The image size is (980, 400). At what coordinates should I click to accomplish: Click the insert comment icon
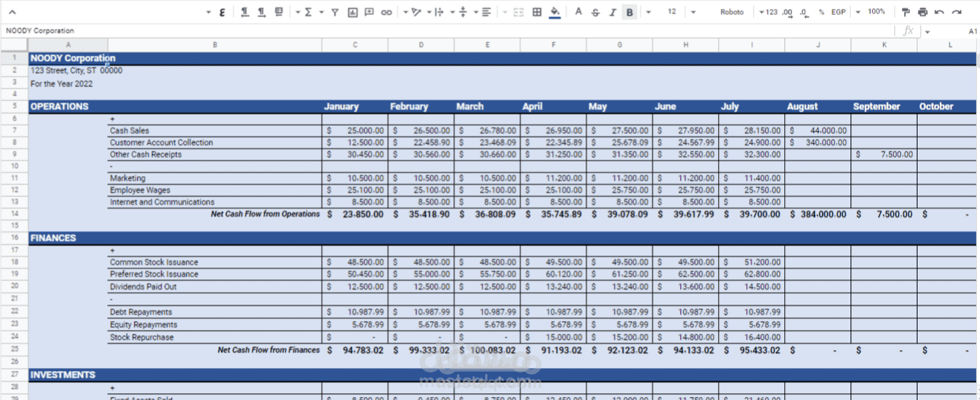[369, 12]
